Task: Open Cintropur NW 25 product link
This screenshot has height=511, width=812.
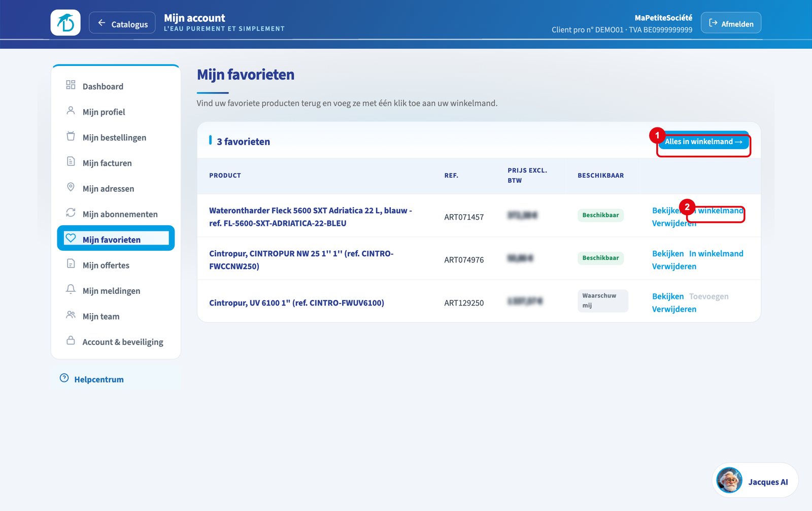Action: pos(301,260)
